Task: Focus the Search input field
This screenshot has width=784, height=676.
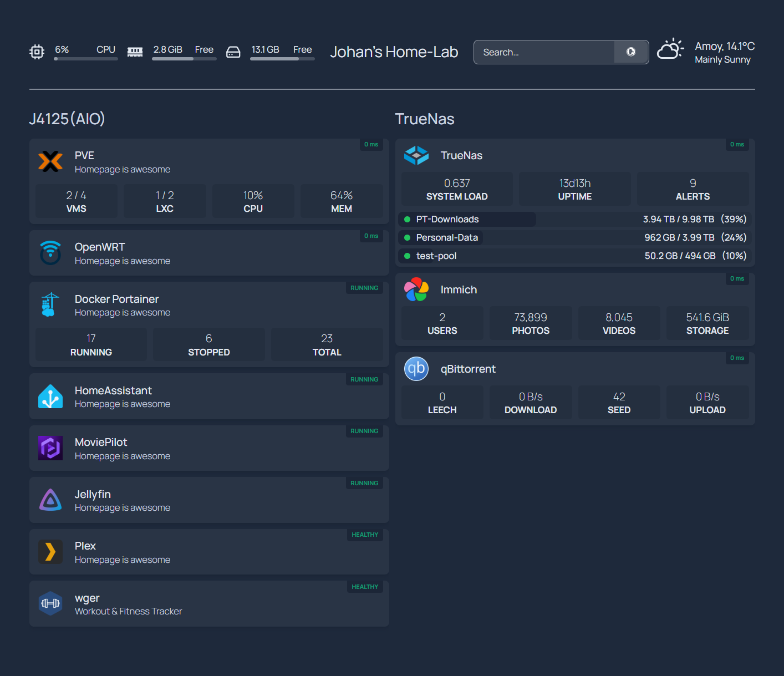Action: 543,52
